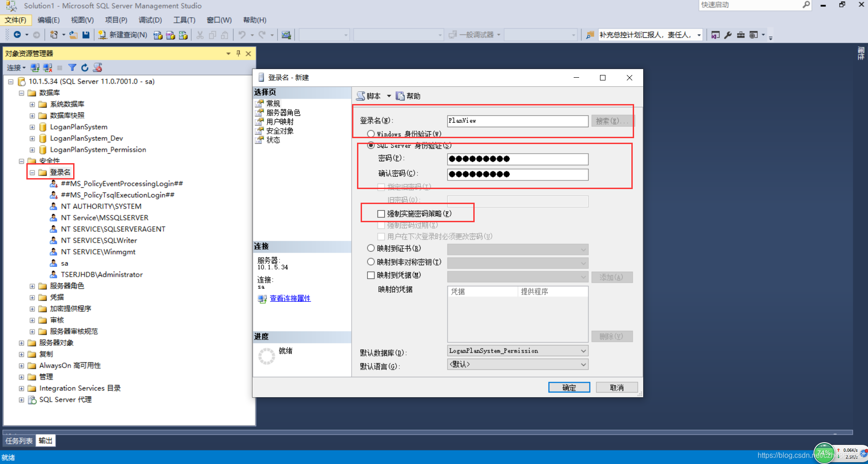Click the 帮助 help icon in dialog
This screenshot has width=868, height=464.
click(x=400, y=96)
